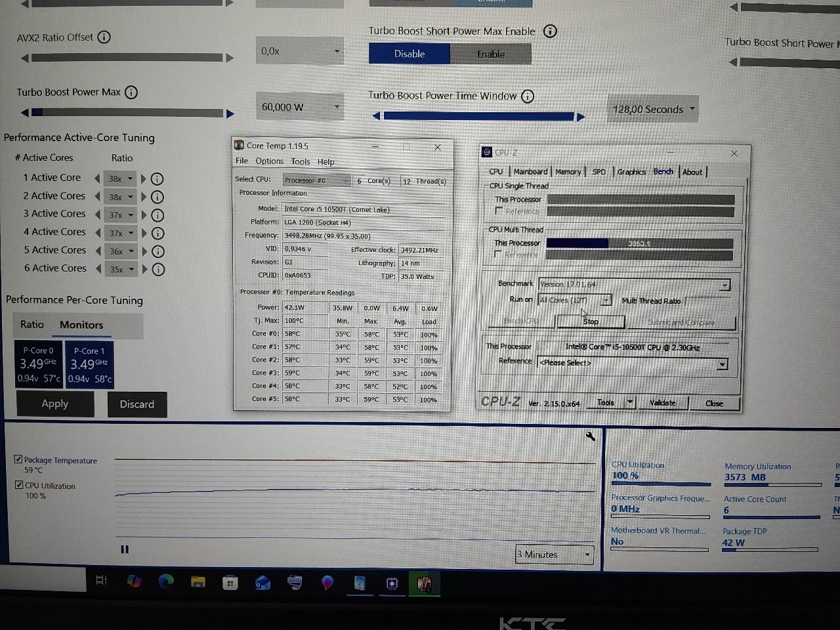The width and height of the screenshot is (840, 630).
Task: Open ratio dropdown for 1 Active Core
Action: (x=119, y=178)
